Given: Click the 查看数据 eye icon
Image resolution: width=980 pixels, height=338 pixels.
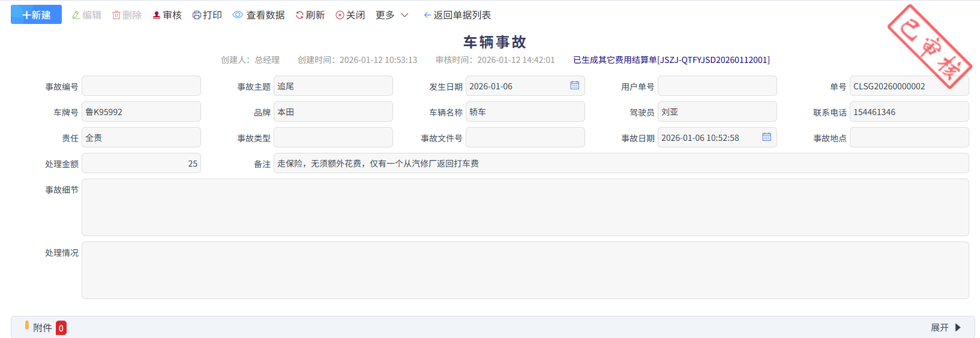Looking at the screenshot, I should pyautogui.click(x=238, y=15).
